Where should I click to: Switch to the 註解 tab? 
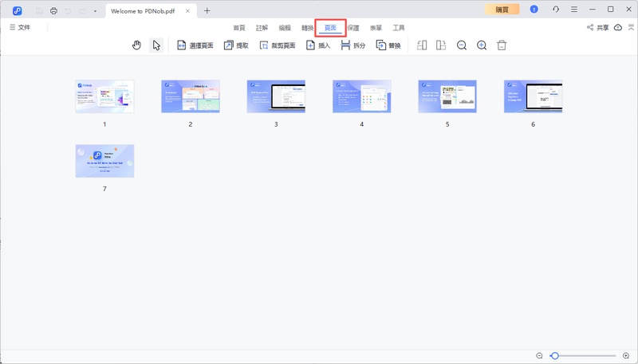(262, 28)
